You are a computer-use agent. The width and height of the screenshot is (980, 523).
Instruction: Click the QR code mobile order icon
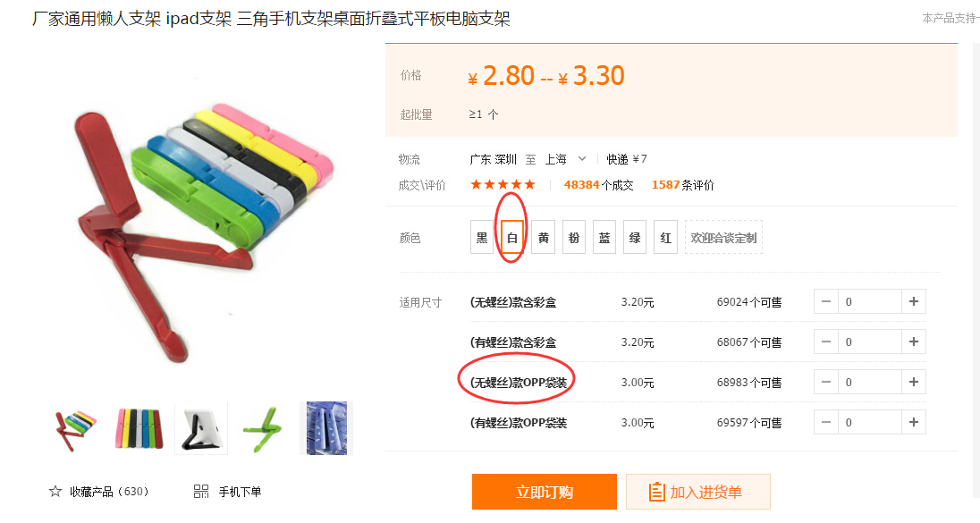point(201,492)
